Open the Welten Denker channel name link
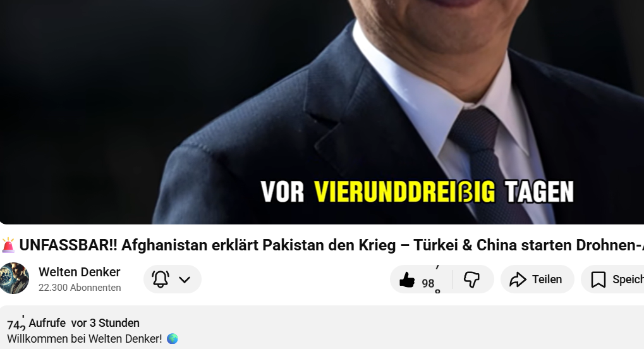The image size is (644, 349). (x=79, y=272)
